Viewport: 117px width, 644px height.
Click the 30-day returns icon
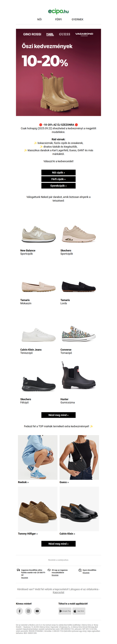tap(49, 570)
